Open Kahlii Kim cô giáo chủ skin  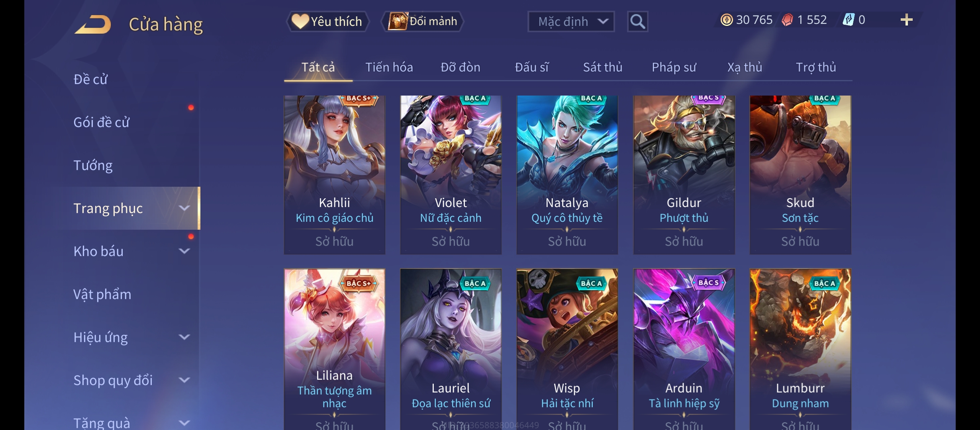click(335, 175)
